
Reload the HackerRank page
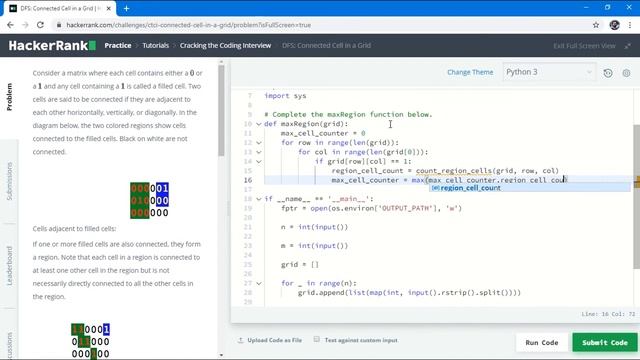(40, 25)
